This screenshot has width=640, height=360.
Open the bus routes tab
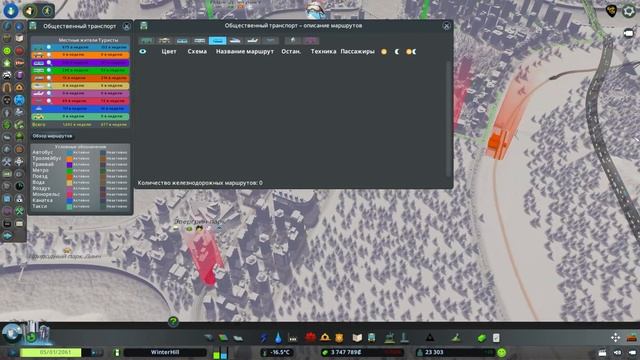pos(146,40)
